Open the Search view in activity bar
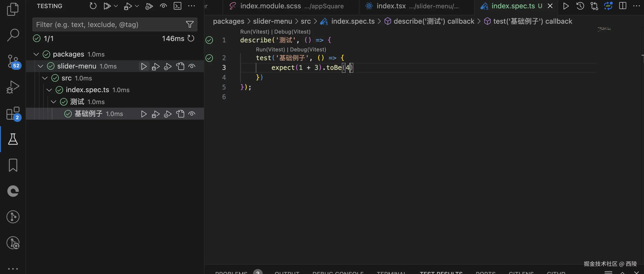 pyautogui.click(x=13, y=35)
